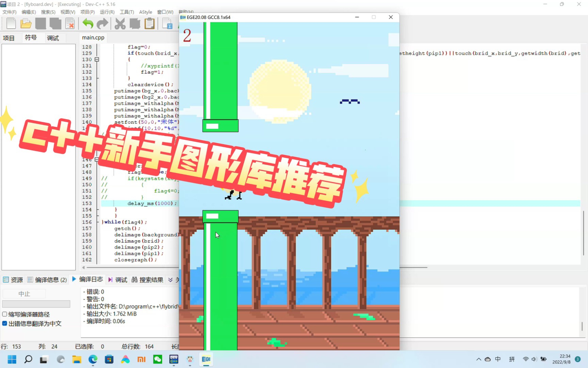This screenshot has width=588, height=368.
Task: Open Windows taskbar search
Action: 28,359
